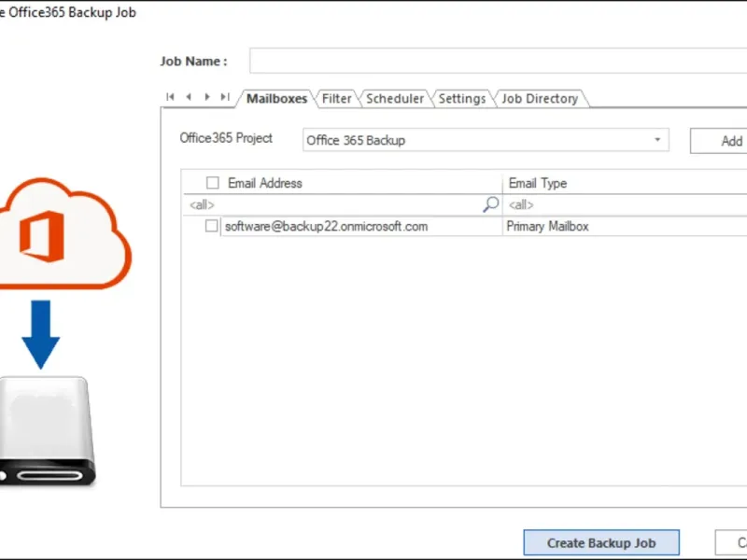Switch to the Mailboxes tab

point(276,99)
